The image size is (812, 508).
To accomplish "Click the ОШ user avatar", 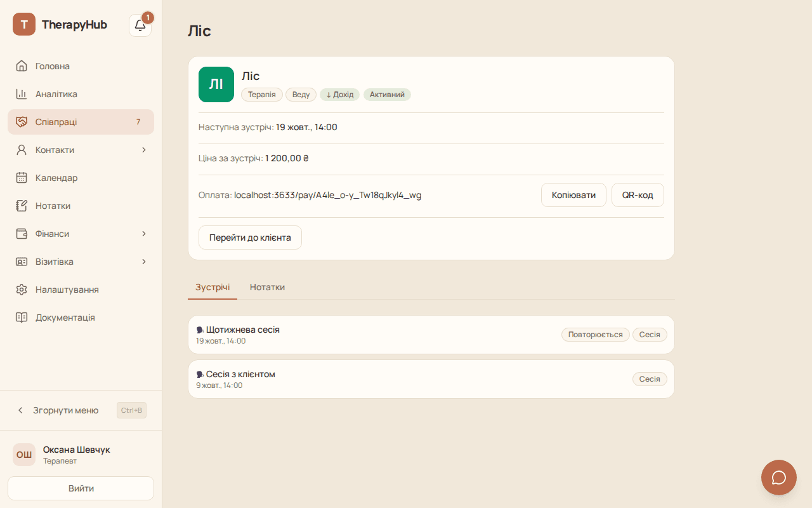I will point(24,455).
